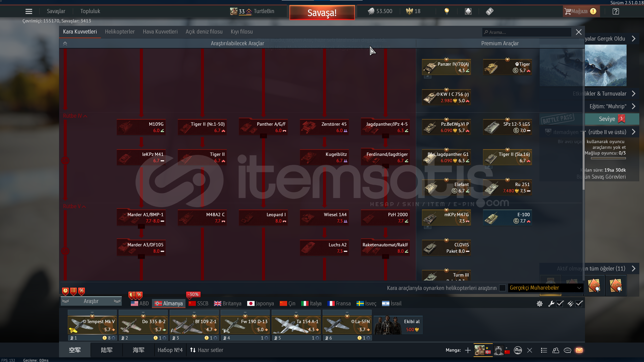Switch to the Helikopterler tab

[120, 32]
